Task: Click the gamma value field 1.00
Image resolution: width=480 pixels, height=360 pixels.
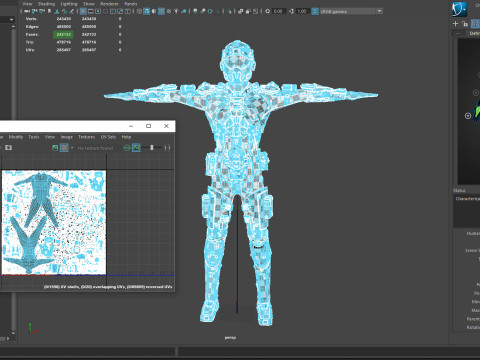Action: 303,11
